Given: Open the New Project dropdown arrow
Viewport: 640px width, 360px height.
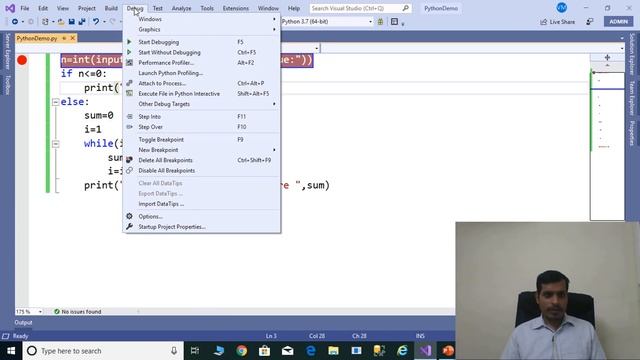Looking at the screenshot, I should coord(53,22).
